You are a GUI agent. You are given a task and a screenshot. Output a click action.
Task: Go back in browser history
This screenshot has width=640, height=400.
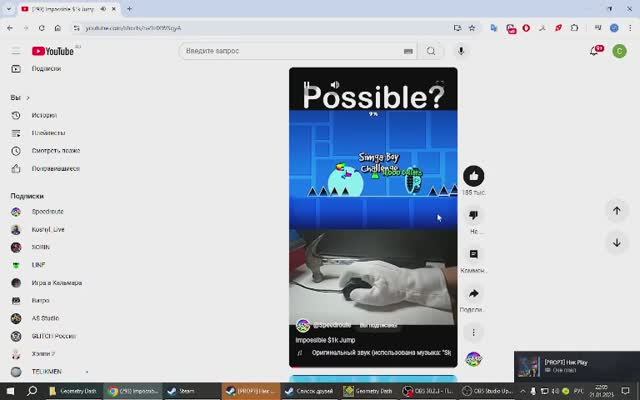point(10,28)
